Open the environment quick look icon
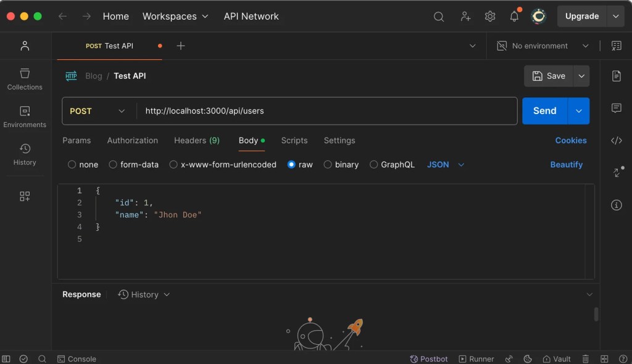This screenshot has height=364, width=632. point(617,46)
